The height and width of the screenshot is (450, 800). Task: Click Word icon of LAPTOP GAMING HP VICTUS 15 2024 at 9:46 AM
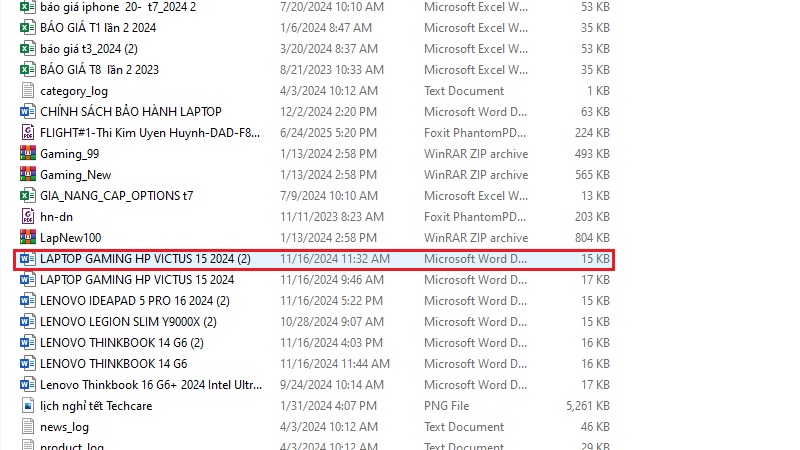pos(28,280)
